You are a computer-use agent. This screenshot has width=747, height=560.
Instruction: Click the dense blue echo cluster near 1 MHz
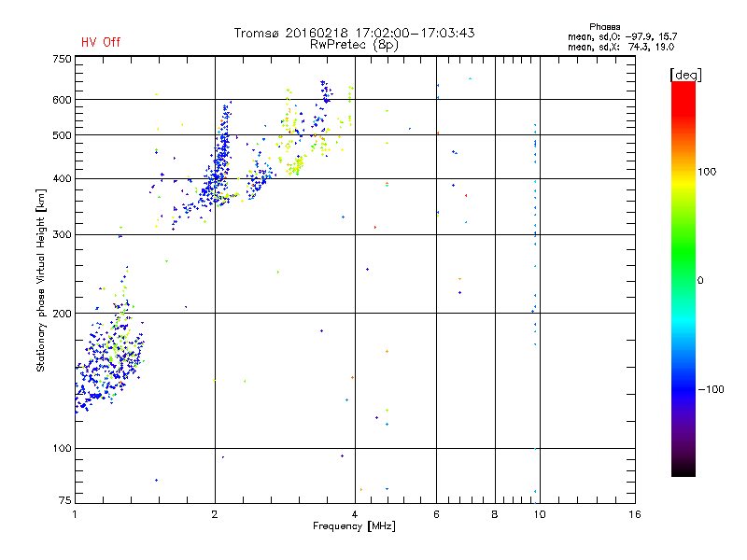point(108,359)
